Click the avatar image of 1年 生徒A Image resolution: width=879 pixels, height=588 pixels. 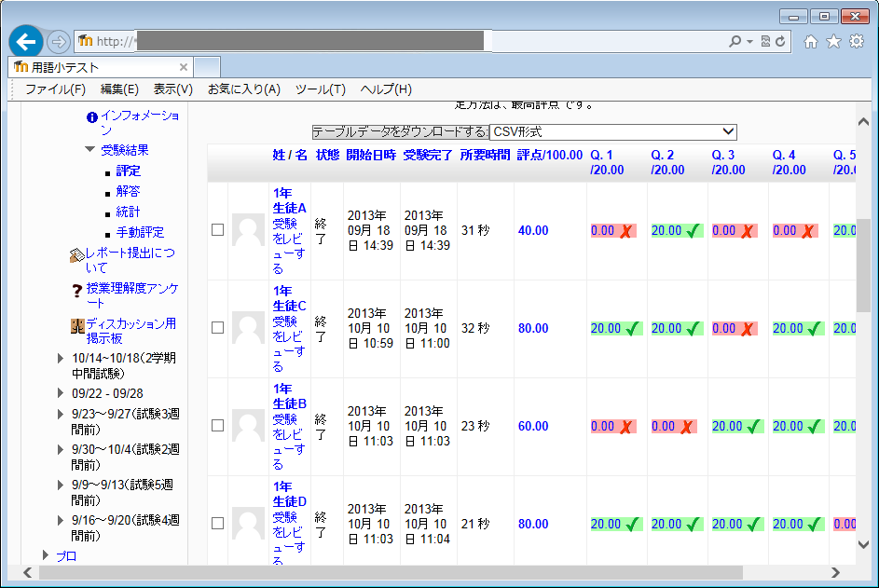248,230
